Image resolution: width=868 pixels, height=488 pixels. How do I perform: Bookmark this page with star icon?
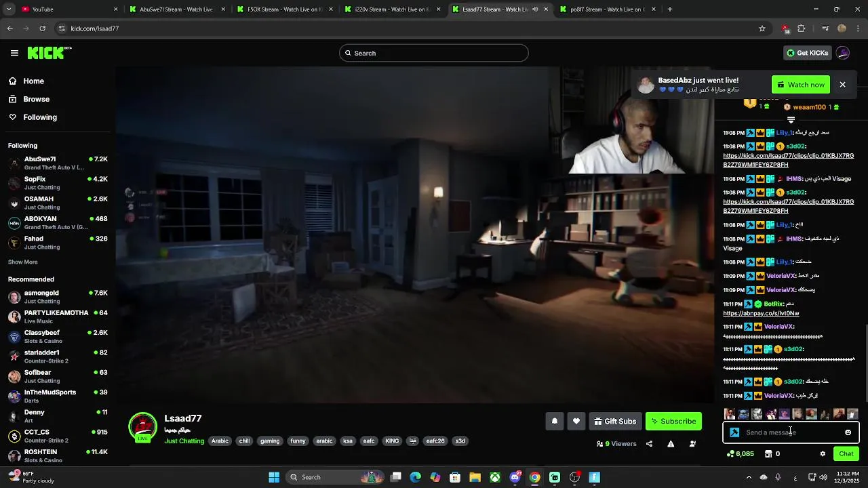[x=762, y=28]
